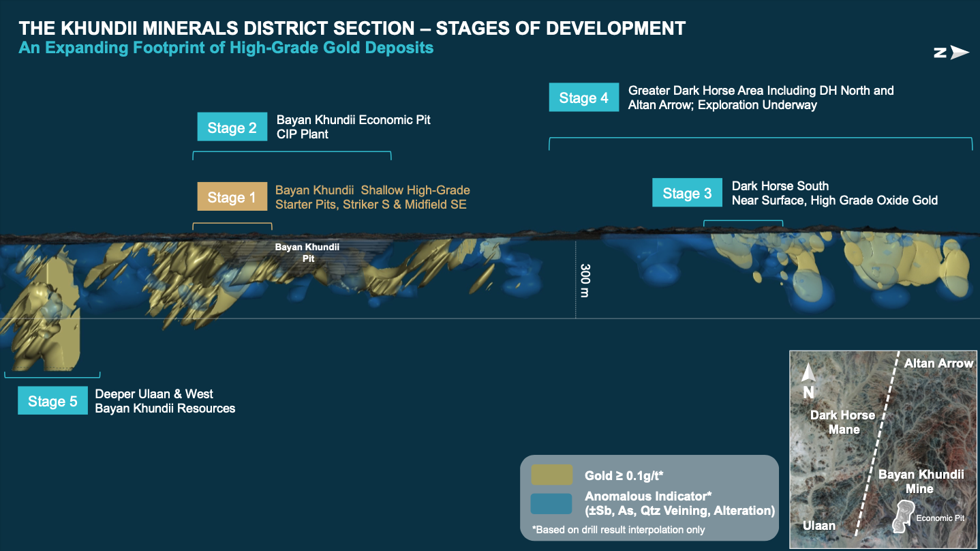Viewport: 980px width, 551px height.
Task: Click the north direction arrow at top right
Action: pos(951,53)
